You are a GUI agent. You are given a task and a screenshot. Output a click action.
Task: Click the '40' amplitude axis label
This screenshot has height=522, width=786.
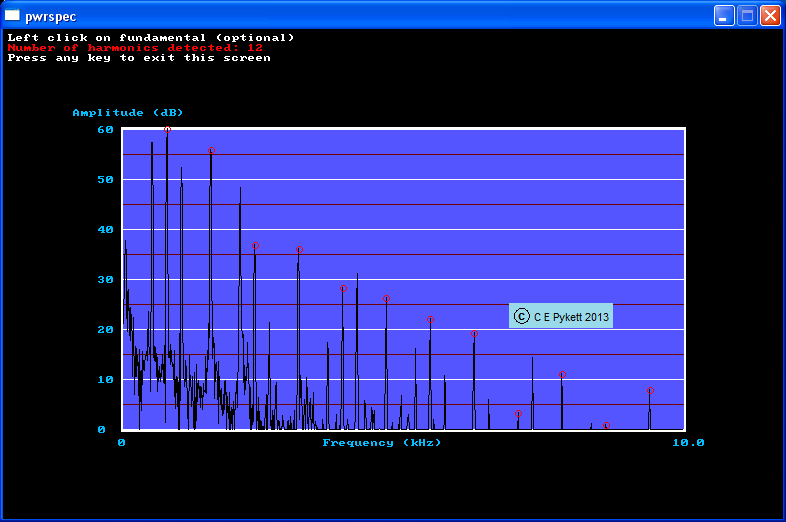pyautogui.click(x=105, y=230)
